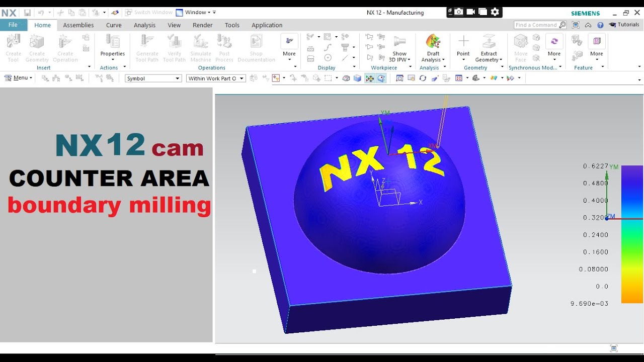Toggle the shaded with edges view icon
The height and width of the screenshot is (362, 644).
(x=357, y=78)
